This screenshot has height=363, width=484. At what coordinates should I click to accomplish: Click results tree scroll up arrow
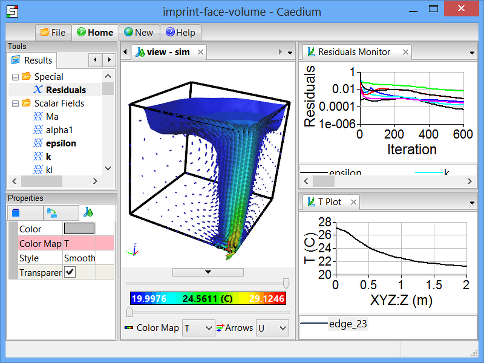(x=108, y=76)
